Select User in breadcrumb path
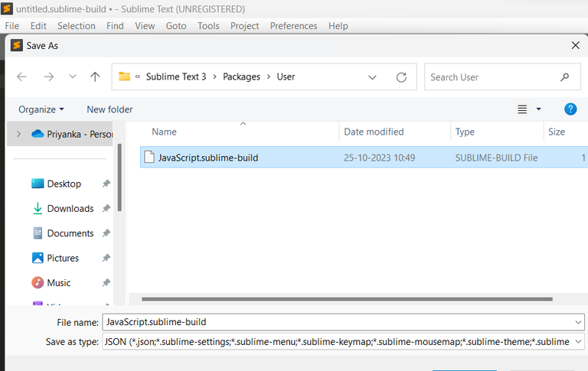This screenshot has width=588, height=371. (286, 76)
